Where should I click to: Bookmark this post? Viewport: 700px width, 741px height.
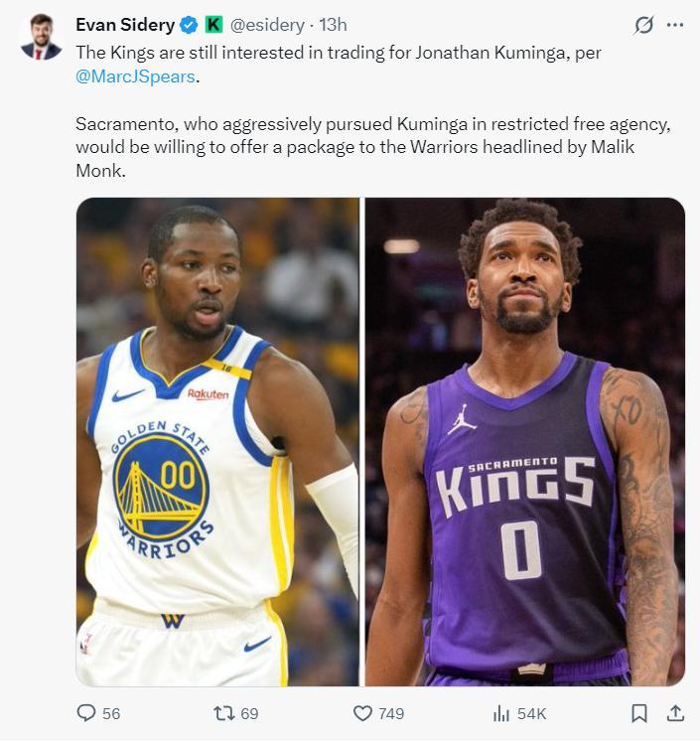point(639,713)
